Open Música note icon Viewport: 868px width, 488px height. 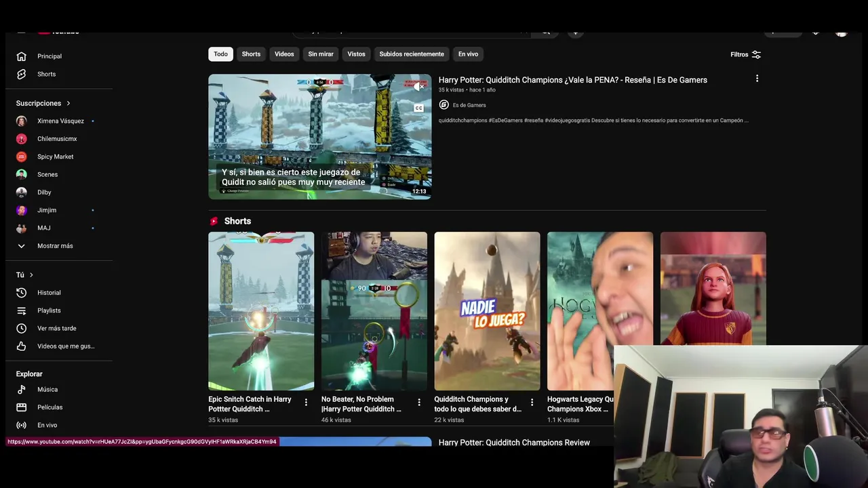[21, 390]
